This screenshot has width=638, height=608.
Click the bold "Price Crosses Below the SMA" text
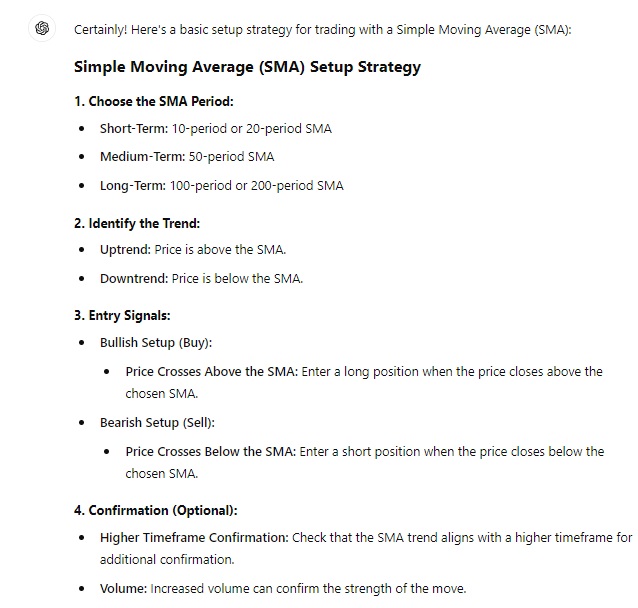pyautogui.click(x=211, y=451)
